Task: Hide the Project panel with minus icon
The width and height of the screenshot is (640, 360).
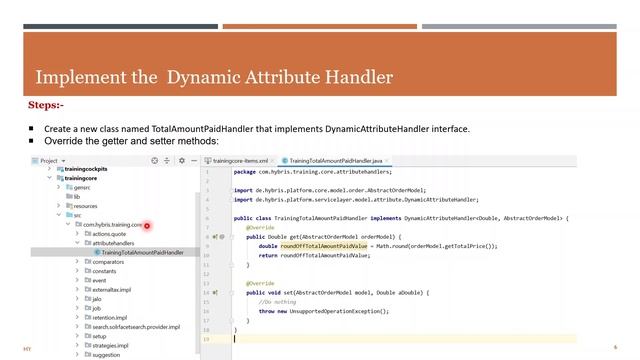Action: (194, 161)
